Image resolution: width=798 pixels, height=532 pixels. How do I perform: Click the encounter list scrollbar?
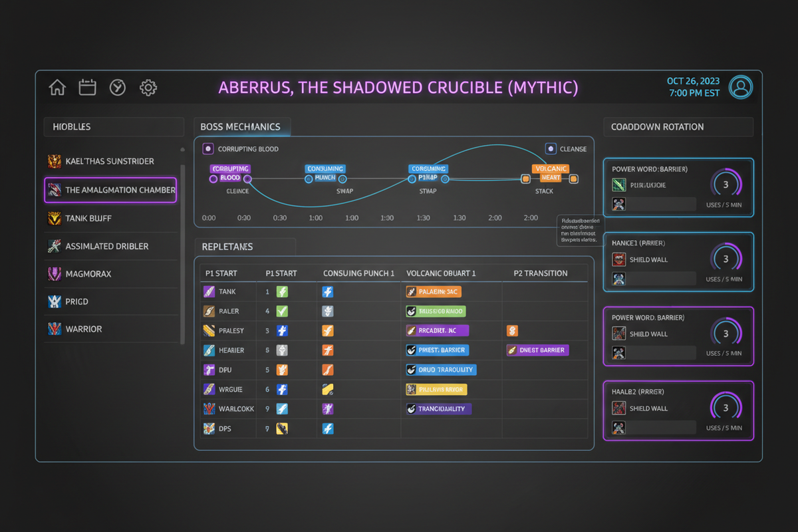point(183,246)
